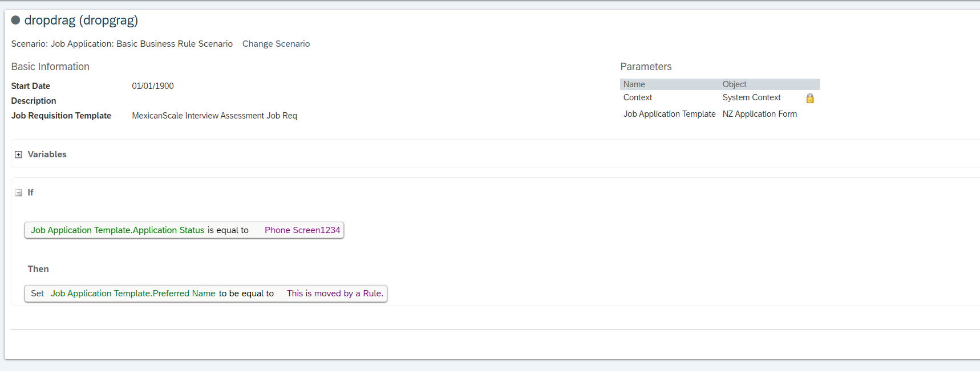Click the Phone Screen1234 value

point(302,230)
